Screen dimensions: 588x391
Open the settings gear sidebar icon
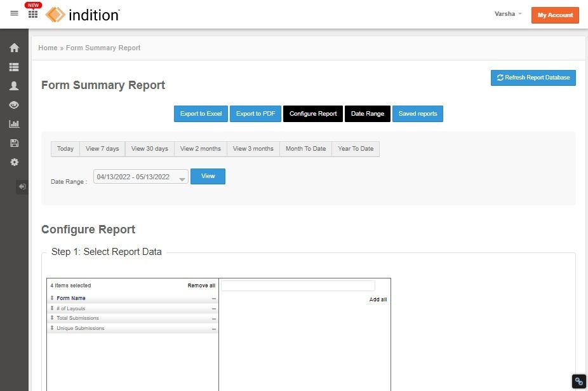(x=14, y=162)
